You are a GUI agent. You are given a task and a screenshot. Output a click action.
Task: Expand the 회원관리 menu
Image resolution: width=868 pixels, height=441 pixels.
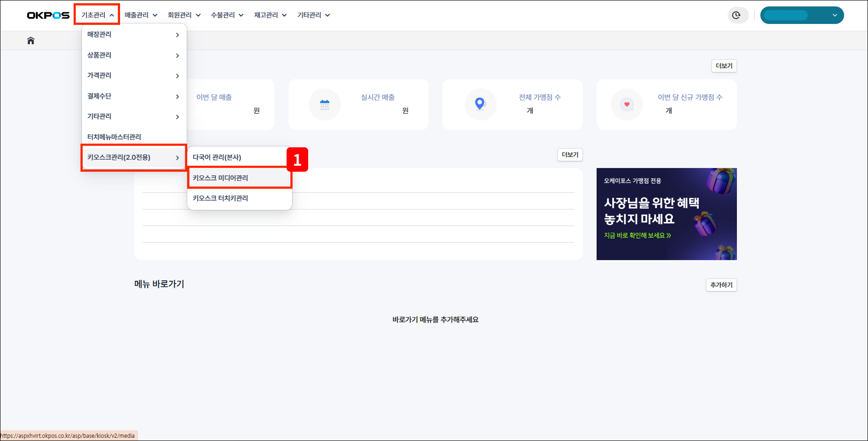pos(184,15)
